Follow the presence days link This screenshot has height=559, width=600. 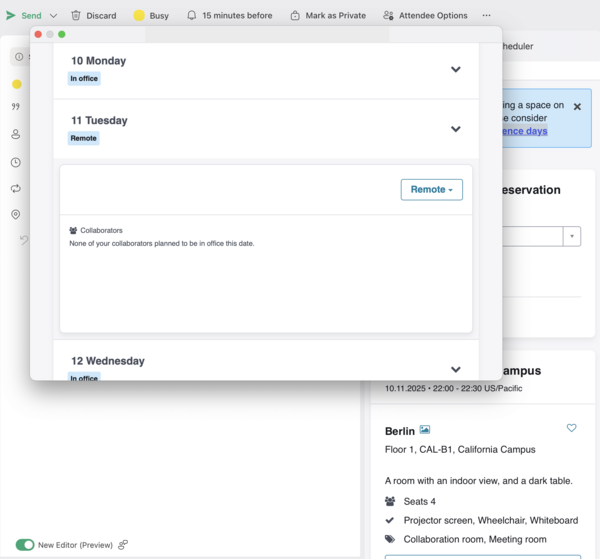pyautogui.click(x=525, y=131)
